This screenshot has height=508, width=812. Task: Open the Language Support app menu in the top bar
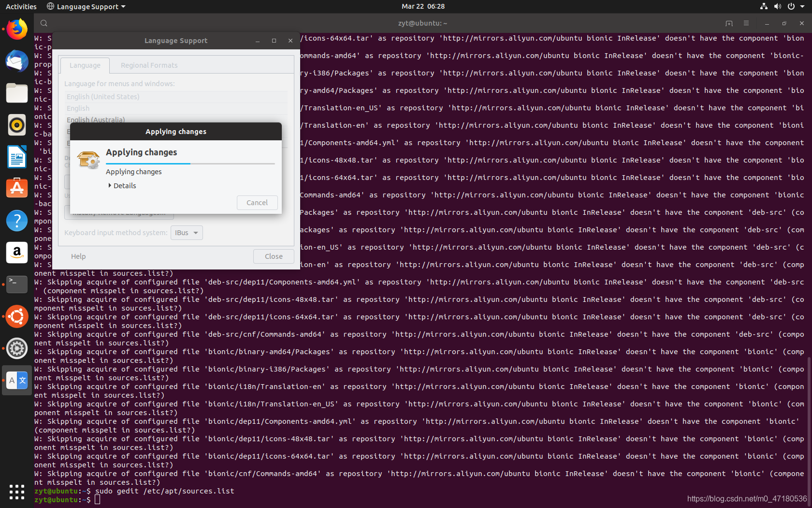[86, 6]
